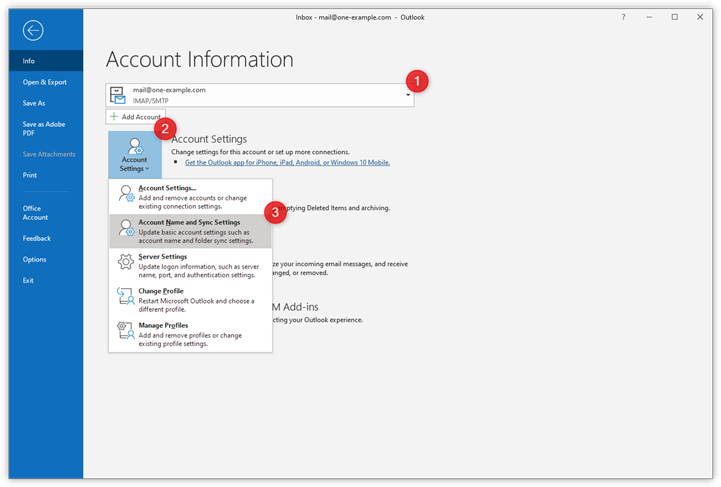Click the Account Information heading
This screenshot has height=487, width=721.
click(200, 59)
